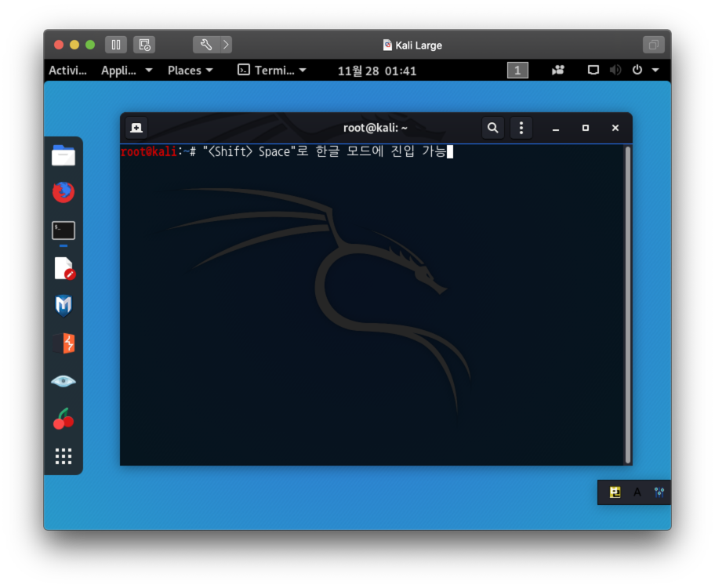This screenshot has height=588, width=715.
Task: Expand the Applications menu
Action: coord(127,71)
